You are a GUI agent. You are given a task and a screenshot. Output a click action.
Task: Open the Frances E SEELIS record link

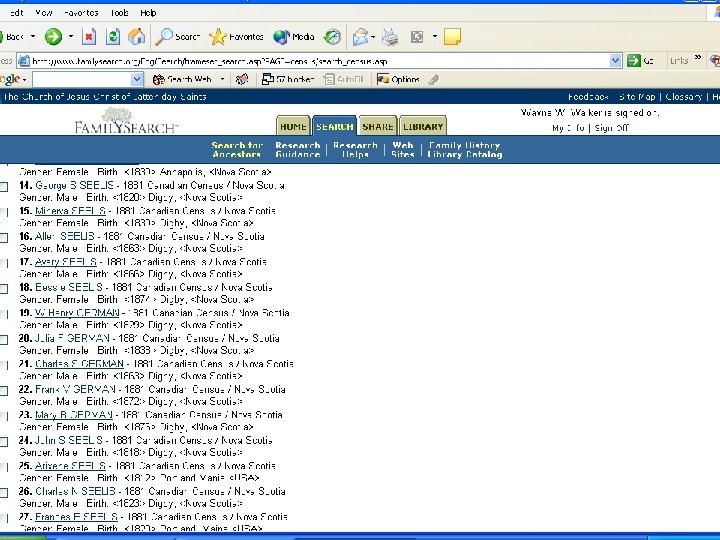pyautogui.click(x=76, y=517)
